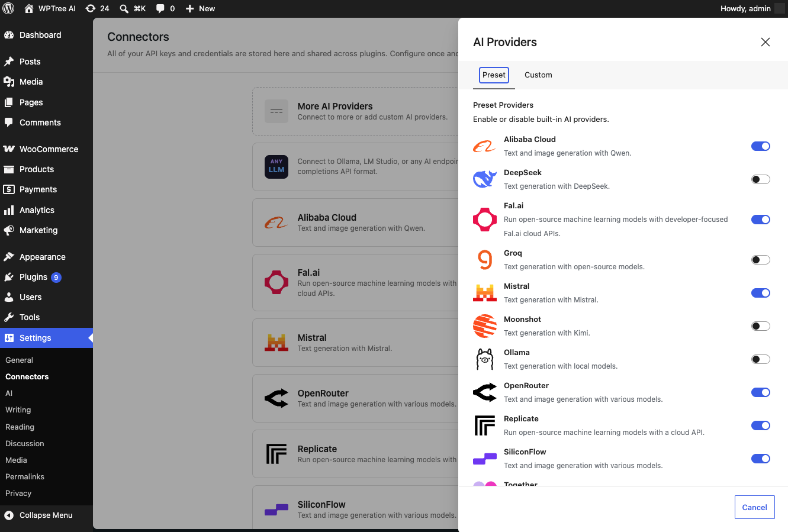Disable the Mistral provider toggle
The height and width of the screenshot is (532, 788).
pyautogui.click(x=760, y=293)
